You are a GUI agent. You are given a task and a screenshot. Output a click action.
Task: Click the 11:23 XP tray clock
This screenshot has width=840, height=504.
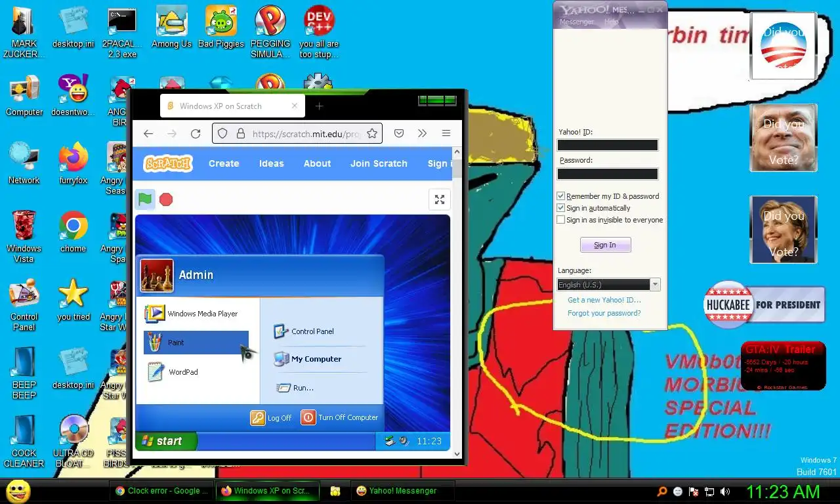[x=429, y=441]
